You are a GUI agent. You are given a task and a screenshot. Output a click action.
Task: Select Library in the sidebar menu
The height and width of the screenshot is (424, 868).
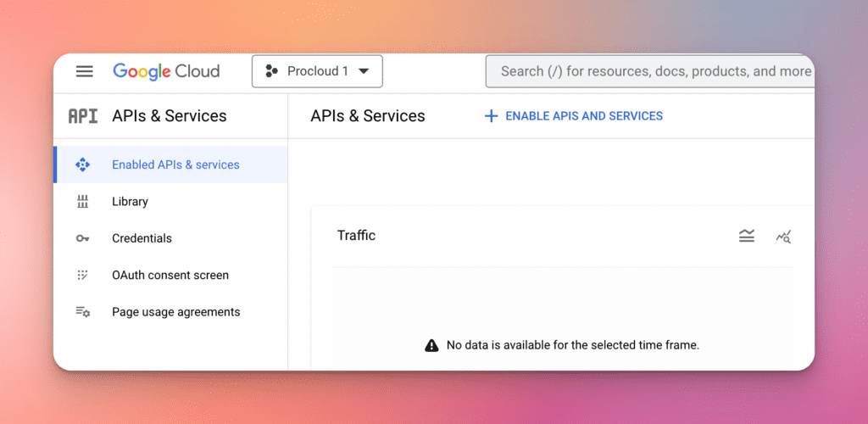(x=130, y=202)
